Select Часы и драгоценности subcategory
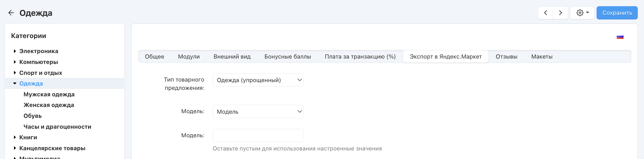 point(57,127)
